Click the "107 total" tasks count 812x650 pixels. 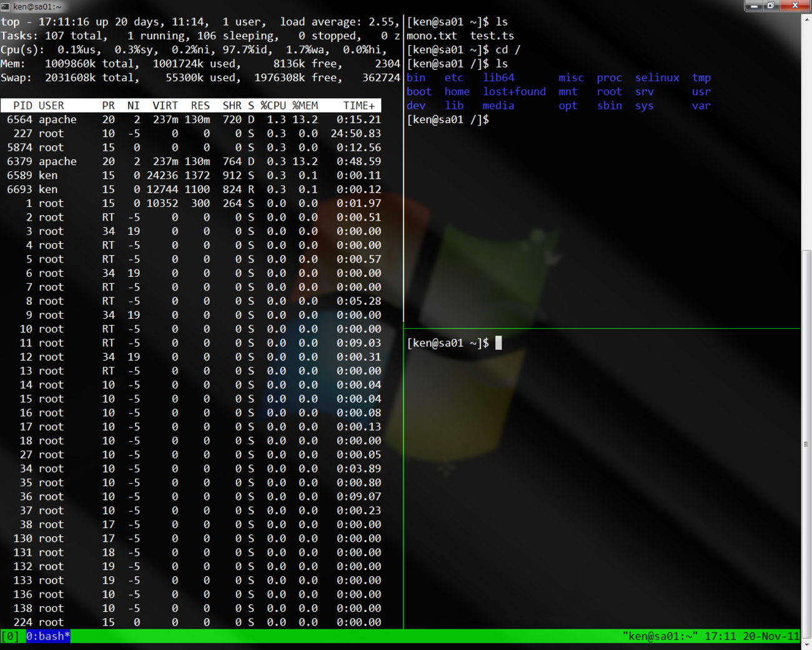click(74, 36)
